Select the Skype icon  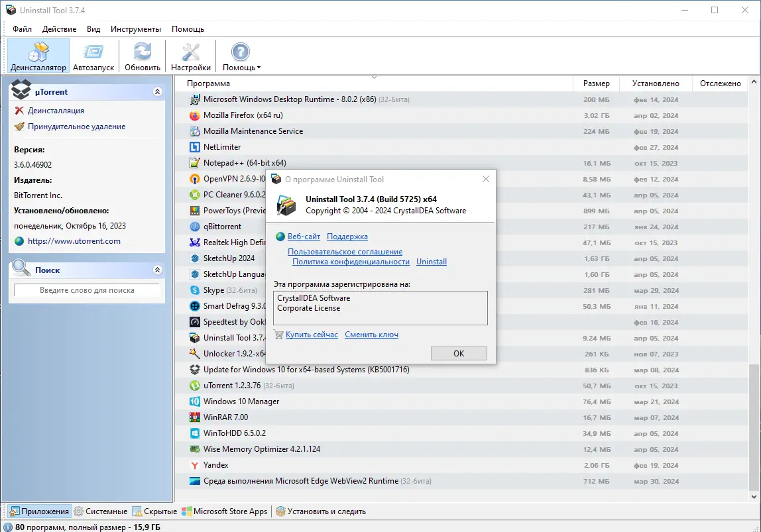[x=195, y=290]
